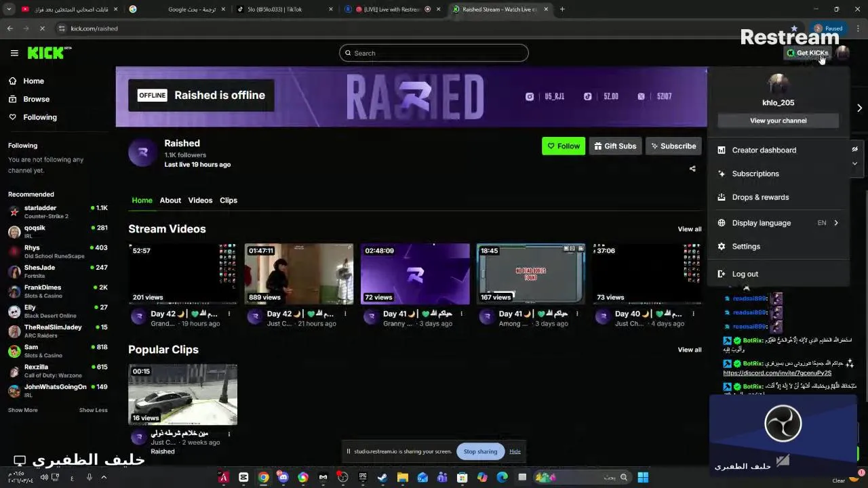
Task: Open the 01:47:11 stream video thumbnail
Action: pos(299,274)
